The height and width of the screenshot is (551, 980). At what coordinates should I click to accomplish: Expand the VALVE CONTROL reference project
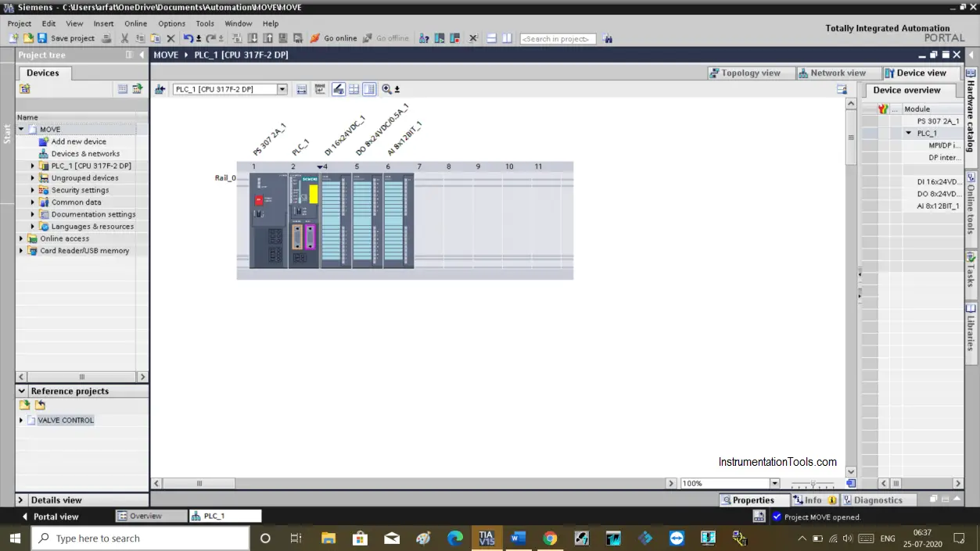pos(21,420)
